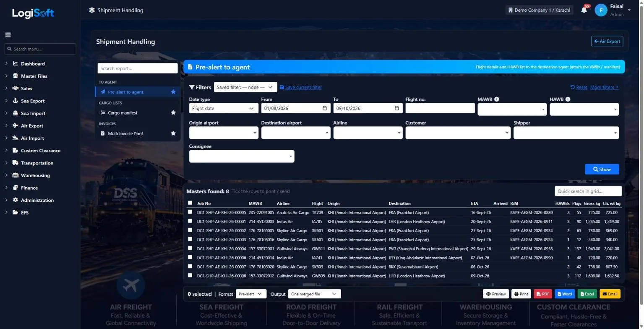Tick checkbox for job DC1-SHP-AE-KHI-26-00006
Screen dimensions: 644x329
pyautogui.click(x=190, y=257)
